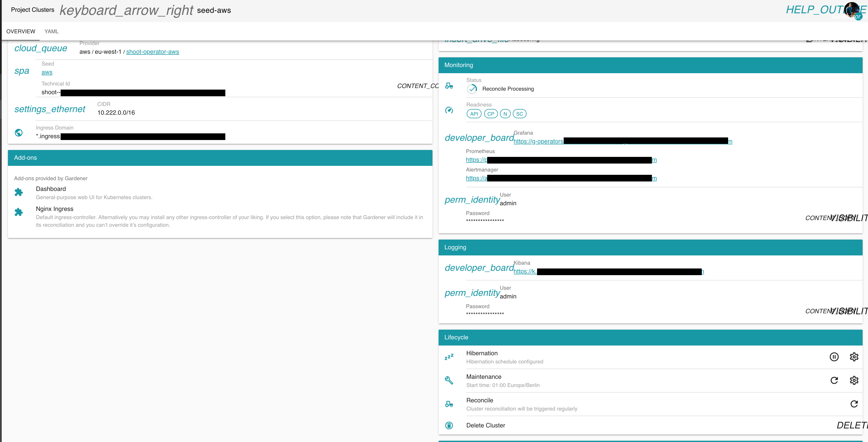Viewport: 868px width, 442px height.
Task: Open the Maintenance settings gear
Action: coord(854,380)
